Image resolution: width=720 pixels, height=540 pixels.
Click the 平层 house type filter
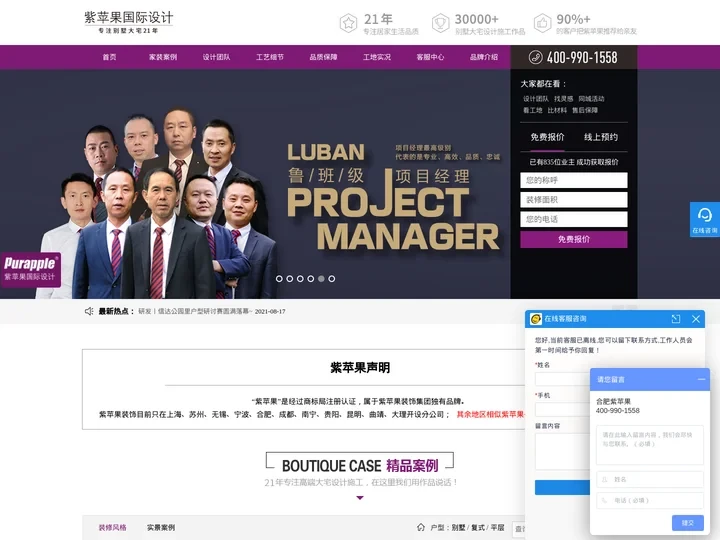pos(497,528)
